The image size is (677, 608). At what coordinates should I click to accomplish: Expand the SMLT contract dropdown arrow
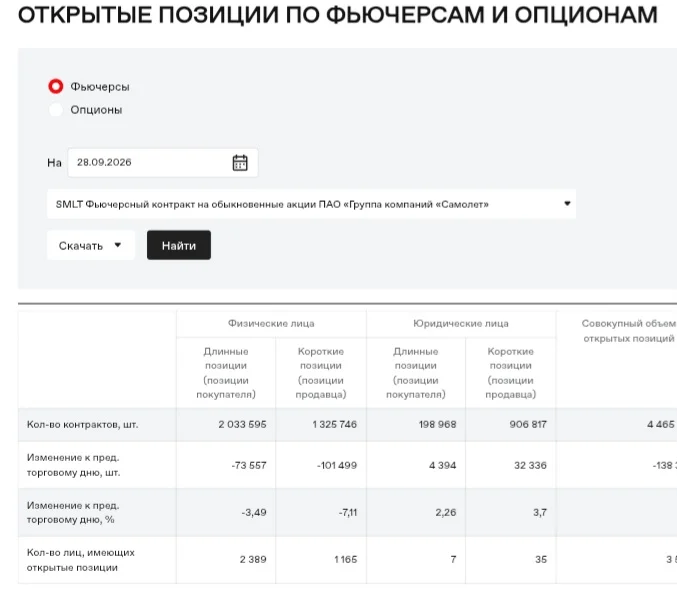[x=567, y=203]
